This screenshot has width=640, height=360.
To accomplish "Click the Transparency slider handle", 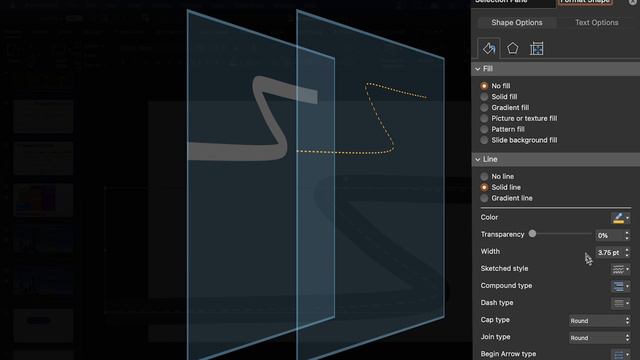I will tap(532, 234).
